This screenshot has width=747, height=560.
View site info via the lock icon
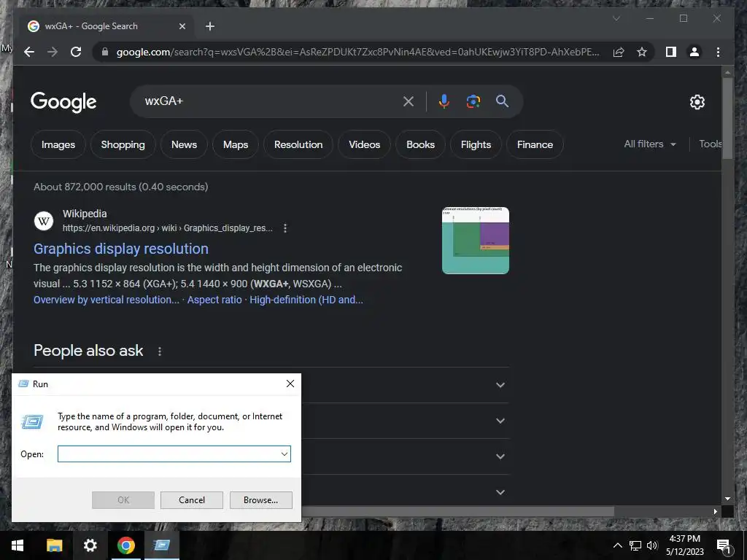105,52
